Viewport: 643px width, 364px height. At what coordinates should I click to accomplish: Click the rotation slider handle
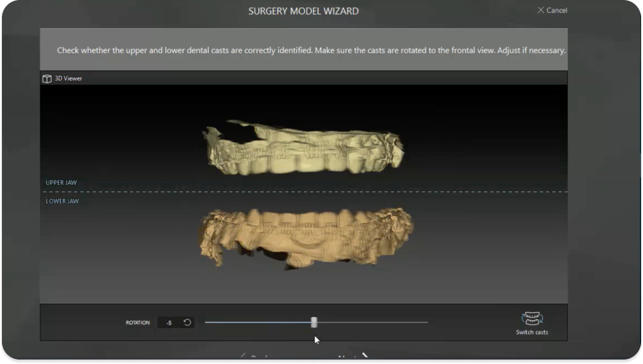(314, 323)
